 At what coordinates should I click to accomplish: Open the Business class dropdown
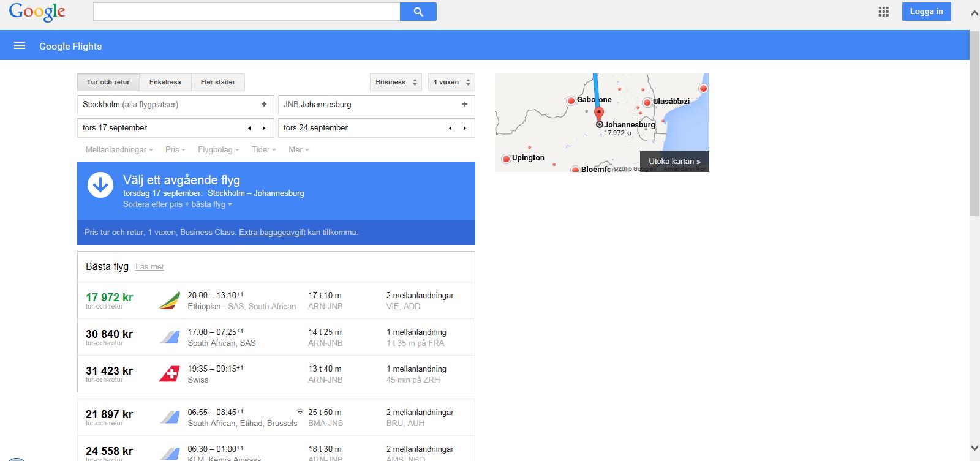(x=396, y=82)
